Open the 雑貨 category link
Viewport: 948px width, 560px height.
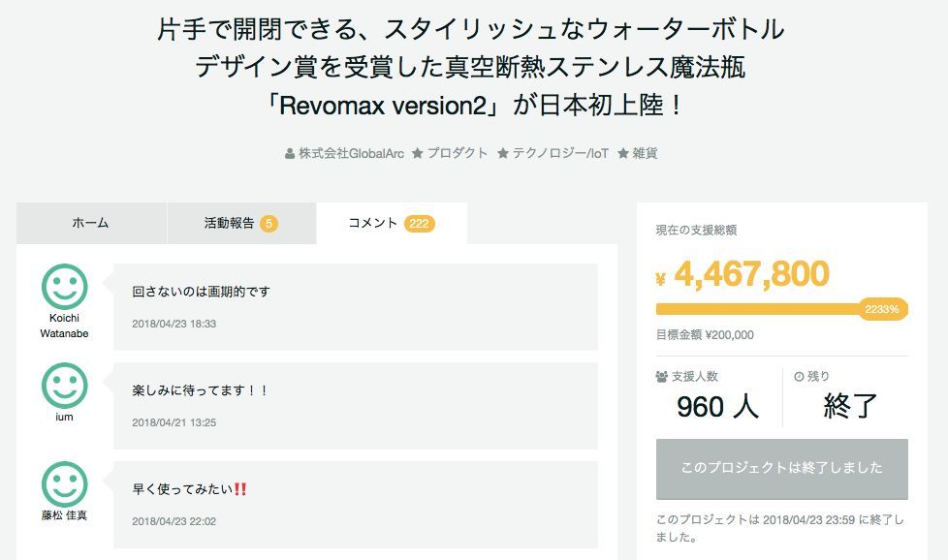[645, 153]
